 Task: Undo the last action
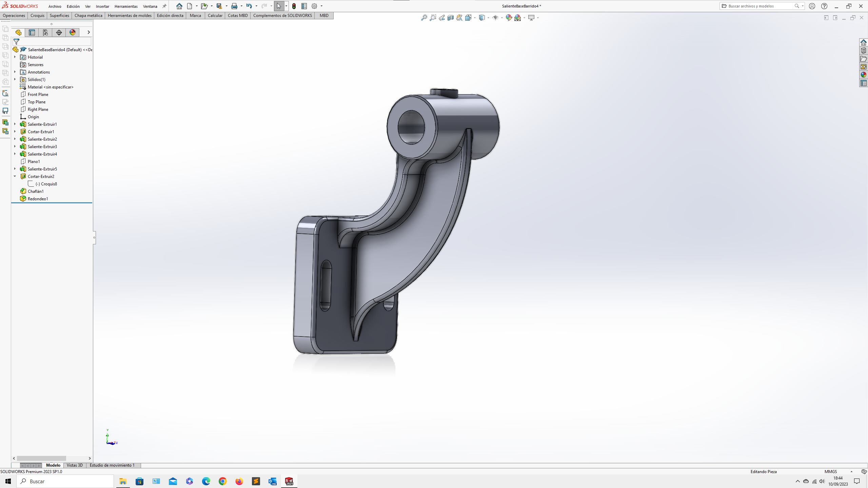tap(249, 6)
